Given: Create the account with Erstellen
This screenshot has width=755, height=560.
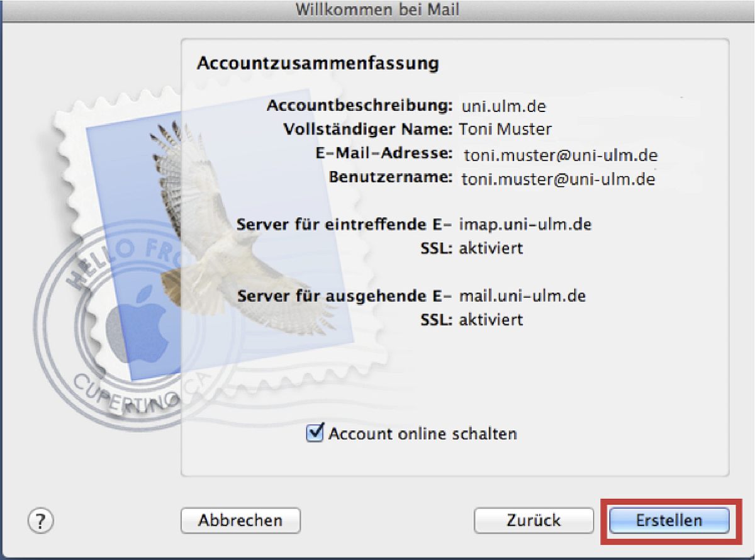Looking at the screenshot, I should 669,520.
